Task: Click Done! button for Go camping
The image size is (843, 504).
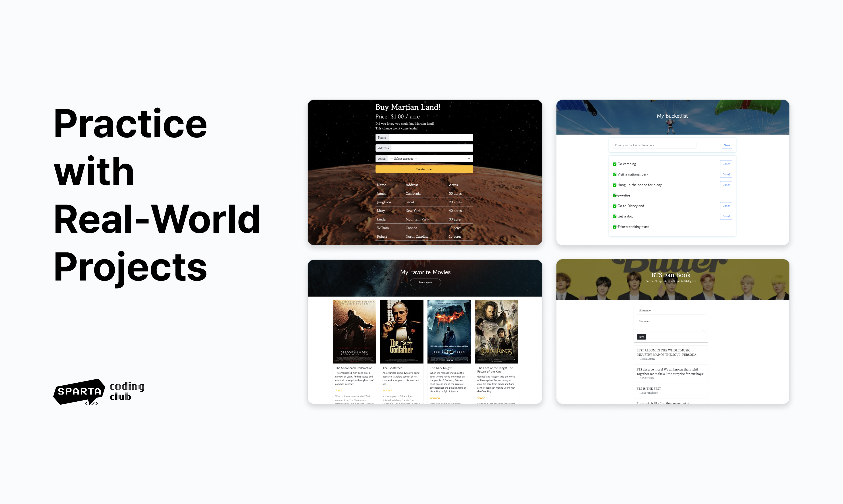Action: pyautogui.click(x=726, y=164)
